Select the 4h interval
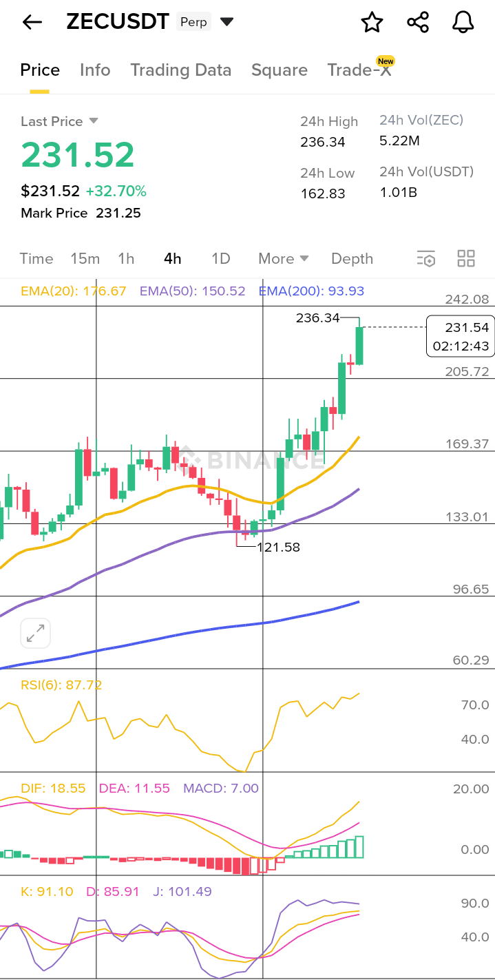Viewport: 495px width, 980px height. click(173, 259)
